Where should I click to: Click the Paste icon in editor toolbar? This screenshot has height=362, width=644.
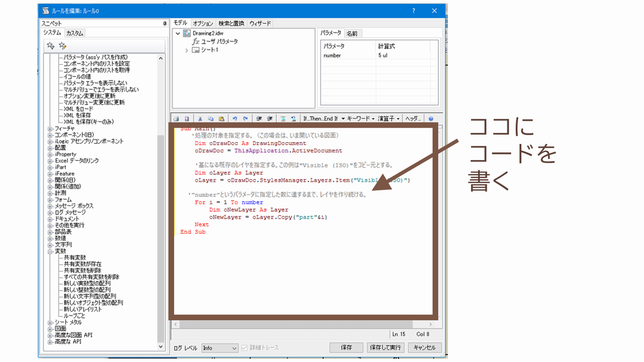click(221, 118)
